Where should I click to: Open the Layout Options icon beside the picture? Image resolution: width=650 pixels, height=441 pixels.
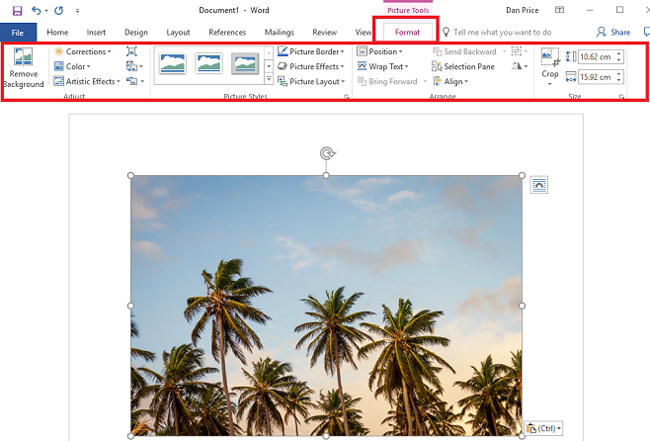click(539, 185)
